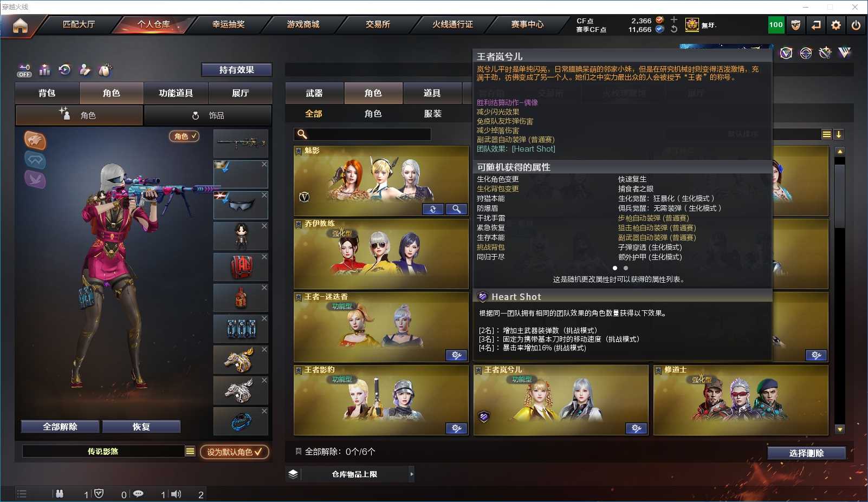Click the 全部解除 button
The image size is (868, 502).
(60, 427)
